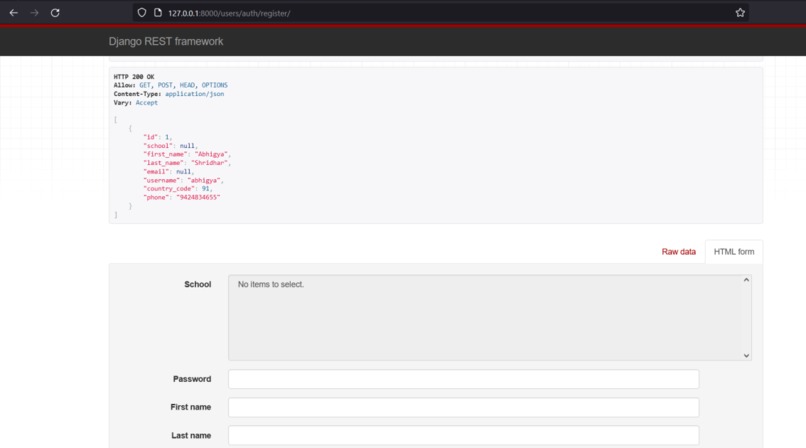The width and height of the screenshot is (806, 448).
Task: Click the Password field label
Action: (x=192, y=379)
